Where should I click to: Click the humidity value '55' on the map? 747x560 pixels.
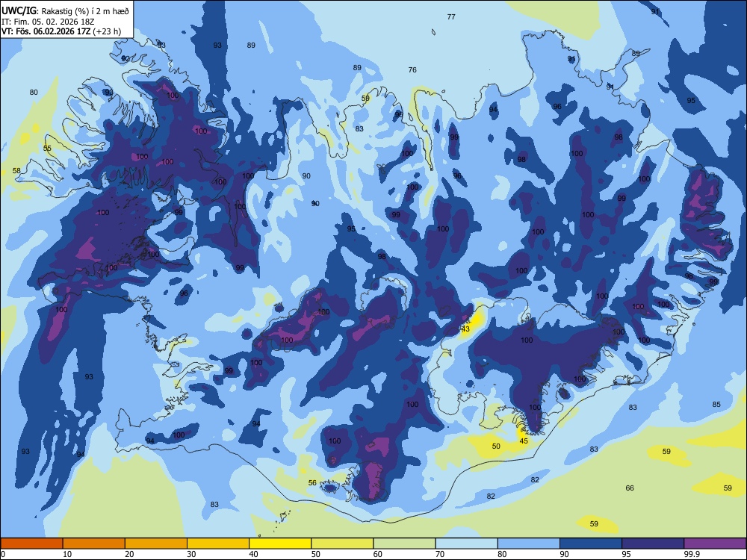click(x=47, y=148)
